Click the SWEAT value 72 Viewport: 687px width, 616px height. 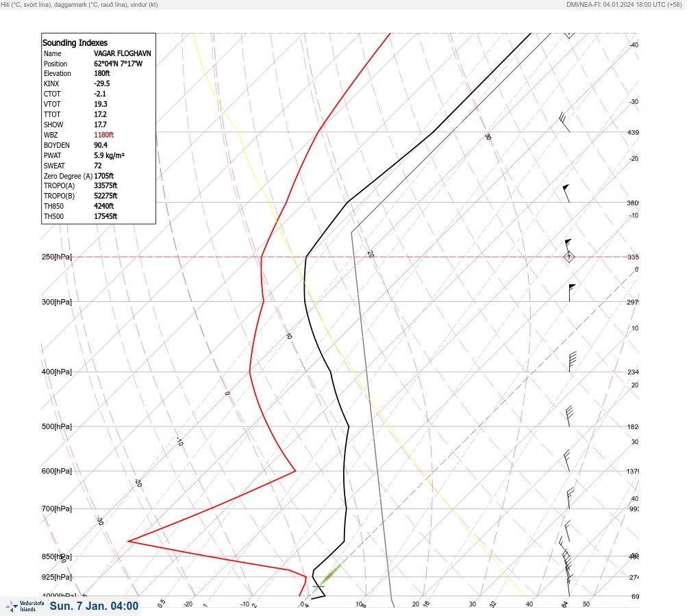(x=98, y=166)
